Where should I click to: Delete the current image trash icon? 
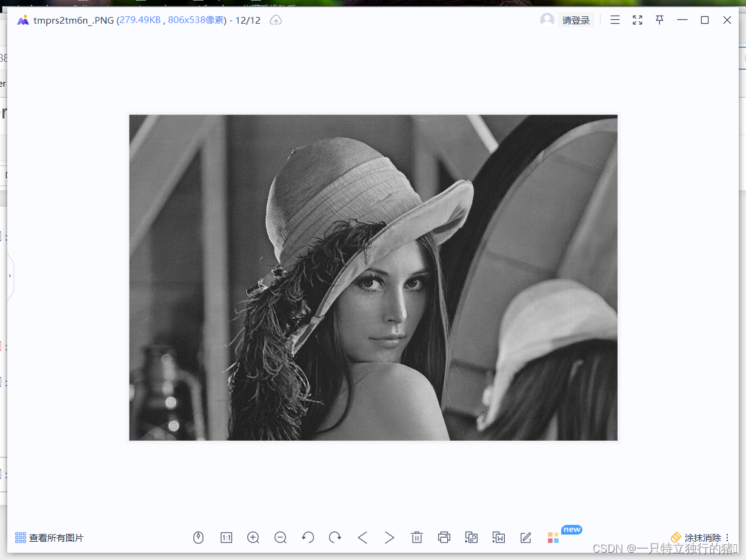(417, 538)
